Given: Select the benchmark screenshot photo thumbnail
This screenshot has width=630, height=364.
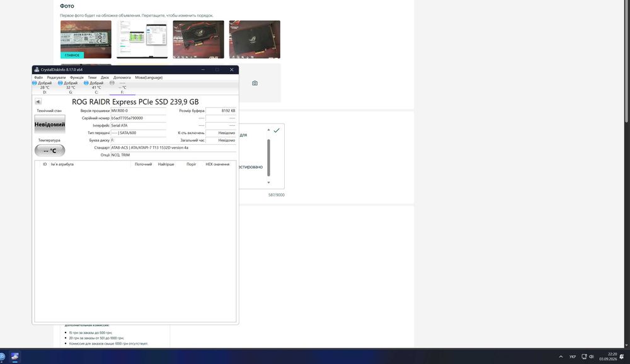Looking at the screenshot, I should (142, 40).
